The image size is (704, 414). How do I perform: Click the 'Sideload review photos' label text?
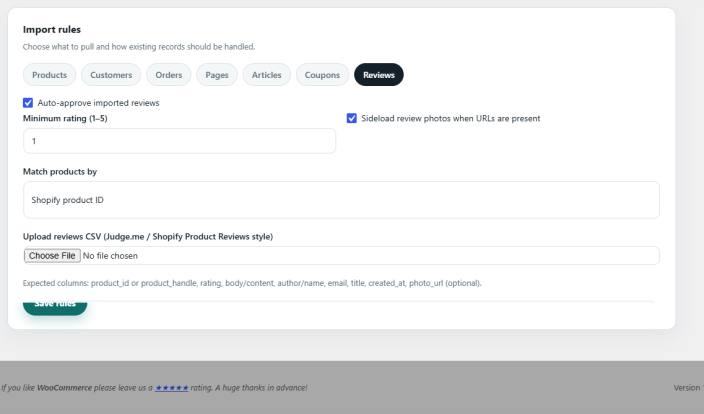click(x=451, y=118)
